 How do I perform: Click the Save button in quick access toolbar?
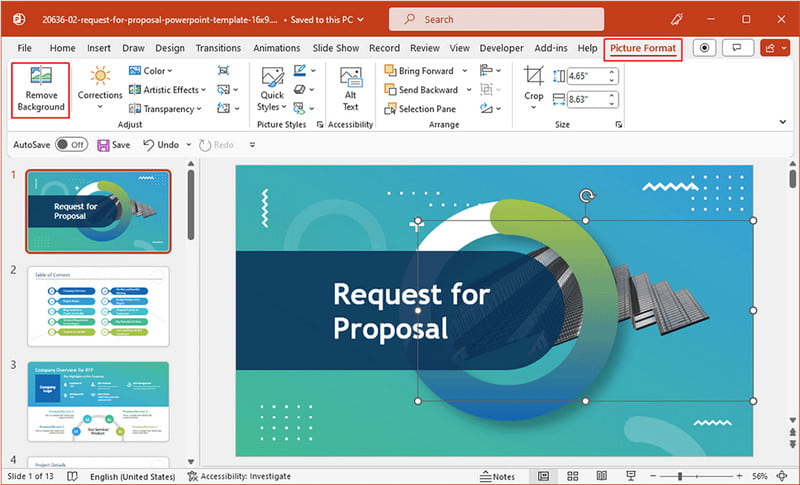113,145
